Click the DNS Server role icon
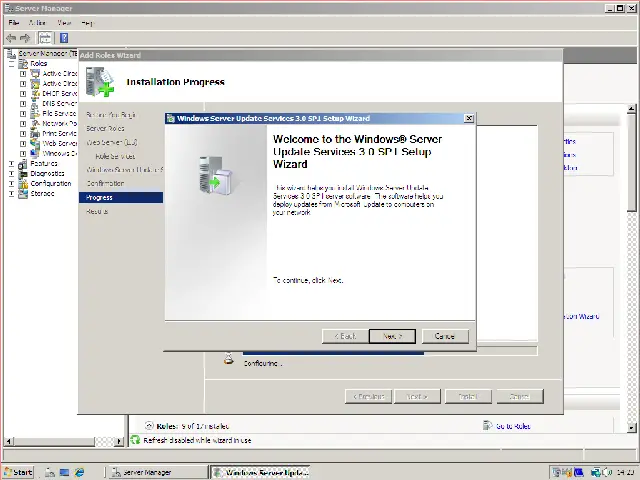640x480 pixels. [36, 104]
